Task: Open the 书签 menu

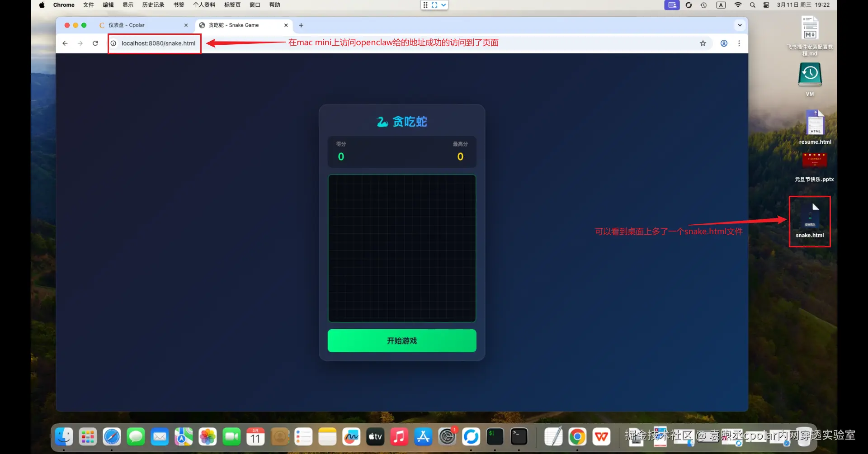Action: 179,5
